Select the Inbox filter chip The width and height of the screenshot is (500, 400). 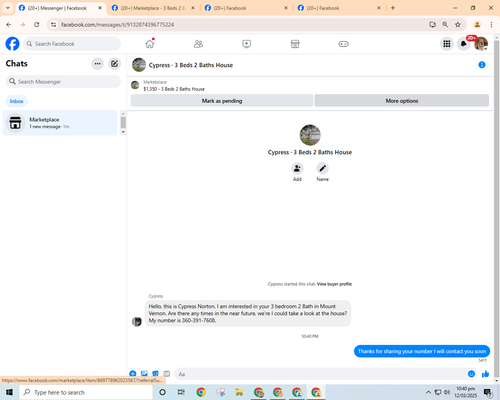[x=16, y=101]
